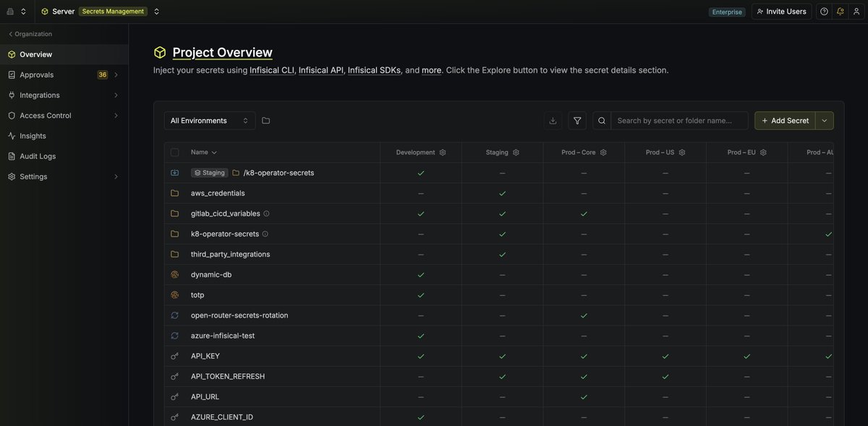Click the import icon on /k8-operator-secrets row

(174, 173)
